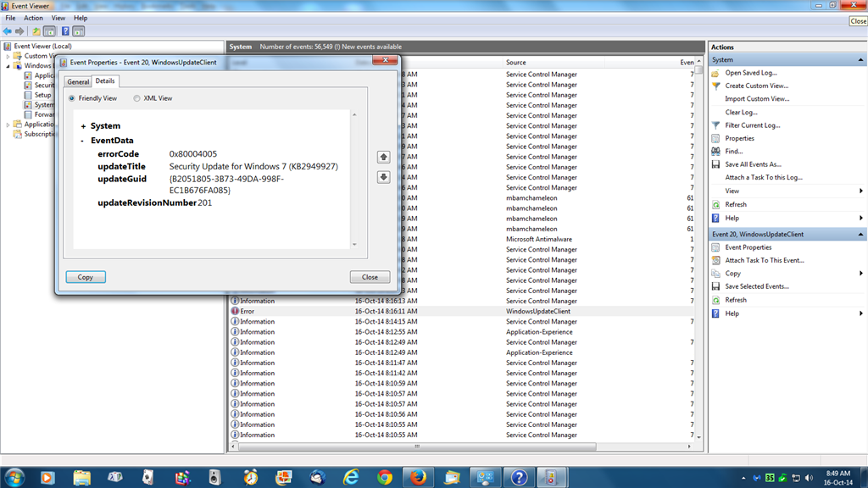Click the volume speaker tray icon
This screenshot has width=868, height=488.
pyautogui.click(x=809, y=478)
